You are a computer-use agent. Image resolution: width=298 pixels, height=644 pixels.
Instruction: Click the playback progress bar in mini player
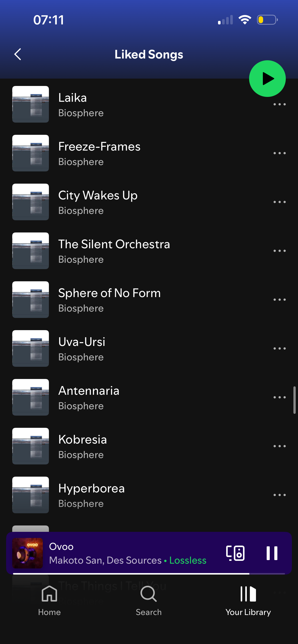coord(149,574)
